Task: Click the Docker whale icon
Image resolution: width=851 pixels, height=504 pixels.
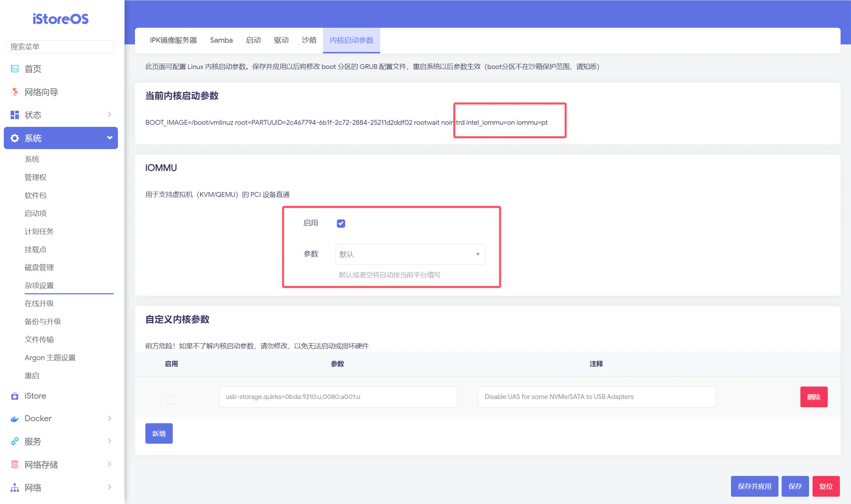Action: tap(15, 419)
